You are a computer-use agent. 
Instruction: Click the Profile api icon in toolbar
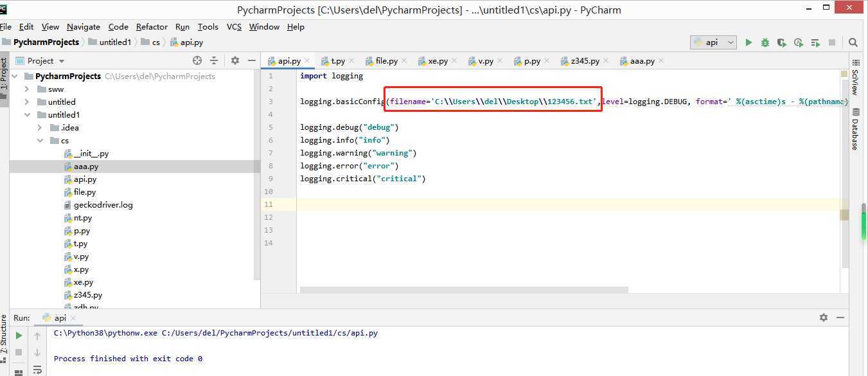click(x=799, y=42)
